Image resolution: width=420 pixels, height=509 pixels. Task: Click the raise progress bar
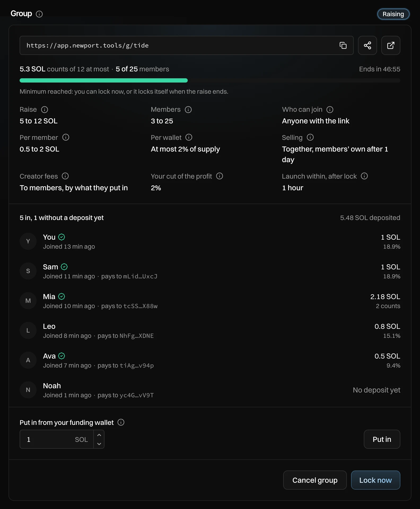[210, 80]
